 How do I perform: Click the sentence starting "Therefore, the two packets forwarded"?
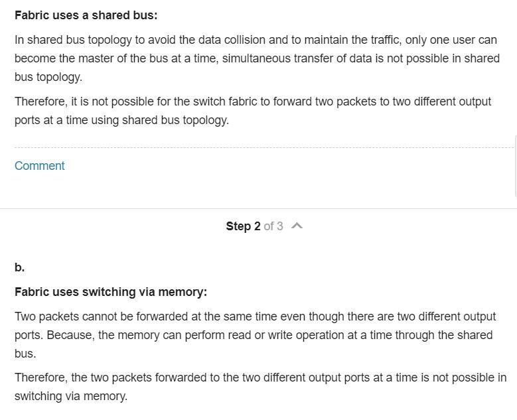click(x=260, y=387)
